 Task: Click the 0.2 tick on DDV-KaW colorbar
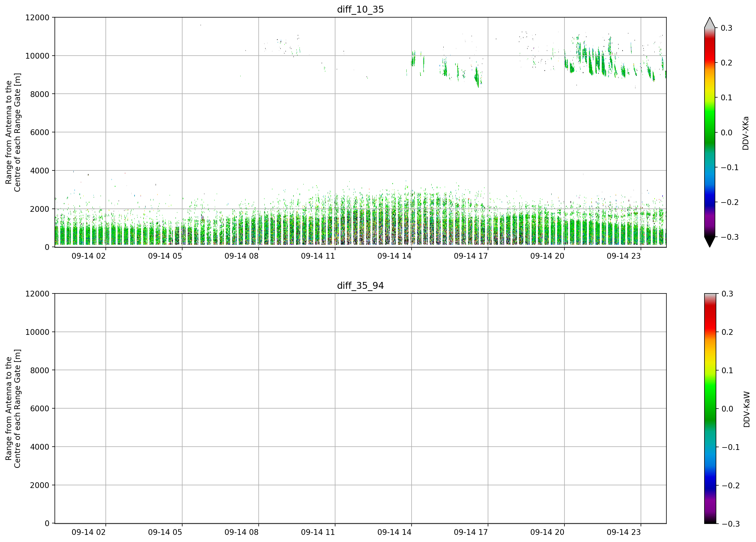[727, 332]
